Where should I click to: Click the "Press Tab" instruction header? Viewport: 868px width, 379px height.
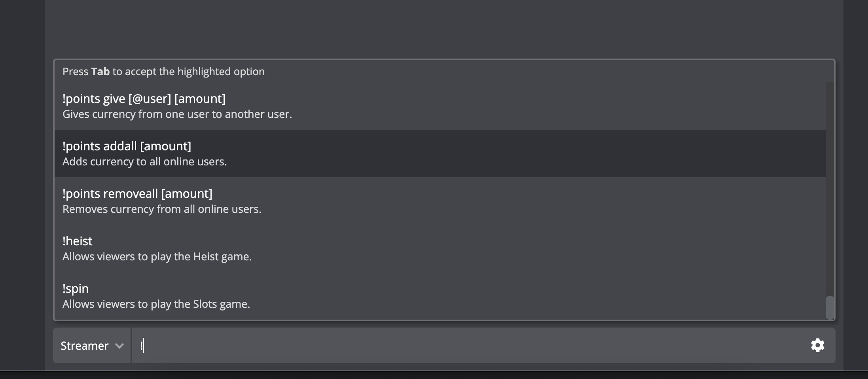[163, 72]
